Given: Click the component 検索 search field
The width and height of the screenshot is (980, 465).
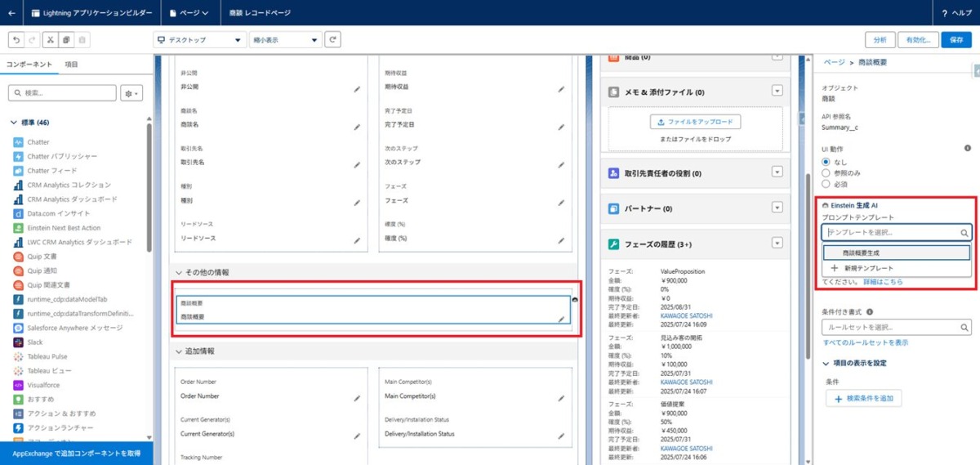Looking at the screenshot, I should tap(62, 94).
